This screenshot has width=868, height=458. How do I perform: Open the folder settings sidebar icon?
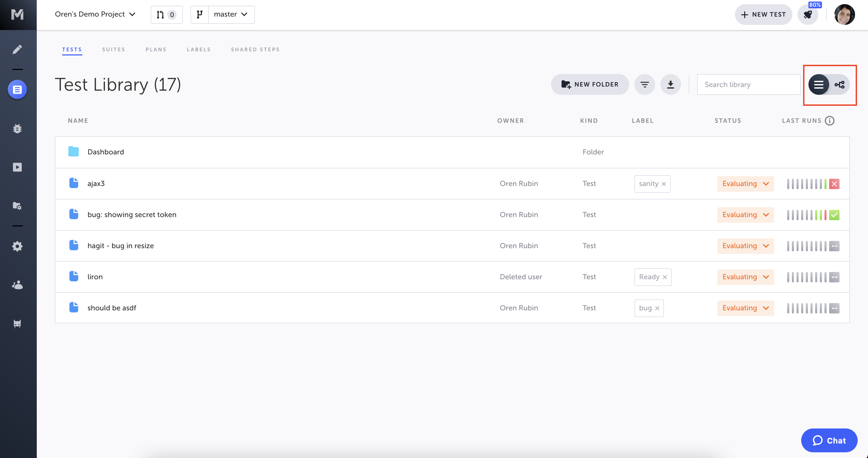17,206
